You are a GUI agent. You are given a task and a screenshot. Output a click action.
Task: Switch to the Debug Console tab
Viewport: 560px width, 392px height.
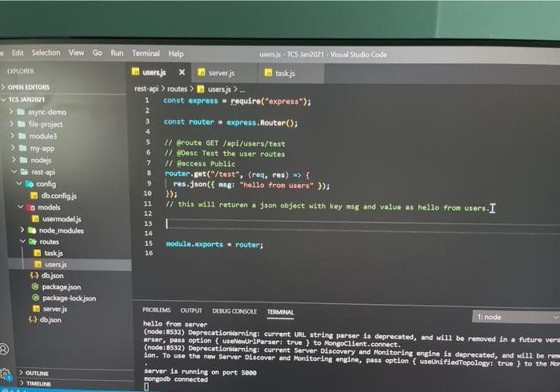[x=234, y=311]
